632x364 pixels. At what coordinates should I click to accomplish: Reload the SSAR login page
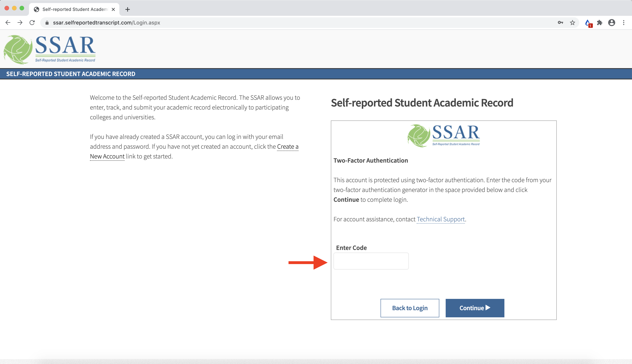pyautogui.click(x=32, y=23)
